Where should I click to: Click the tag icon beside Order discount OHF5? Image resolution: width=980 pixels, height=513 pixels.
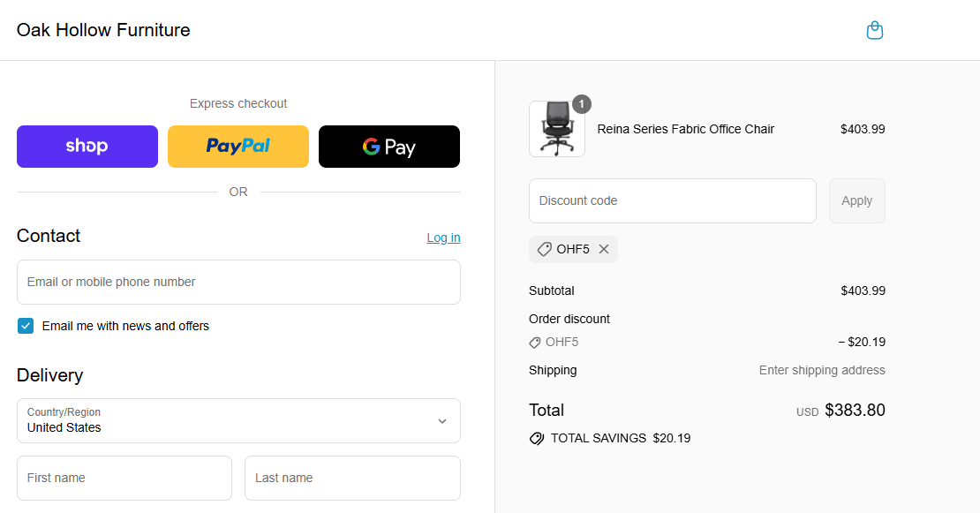[x=535, y=343]
